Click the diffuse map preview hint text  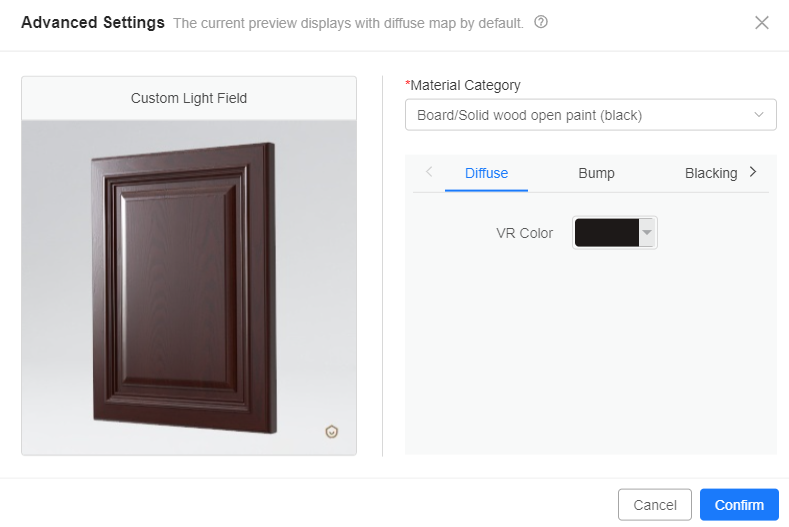348,23
